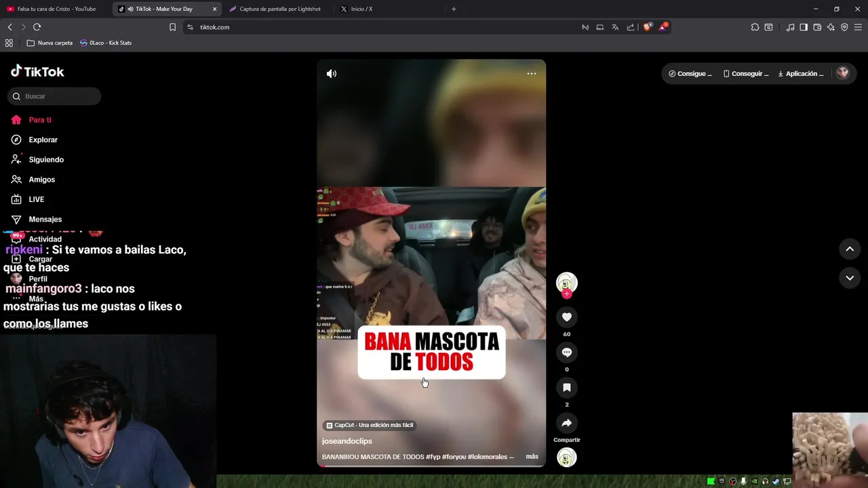The image size is (868, 488).
Task: Toggle the browser sidebar panel
Action: 804,27
